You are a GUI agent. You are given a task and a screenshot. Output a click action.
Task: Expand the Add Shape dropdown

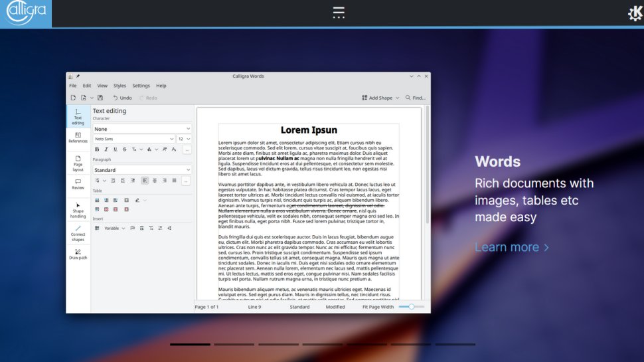(x=397, y=98)
